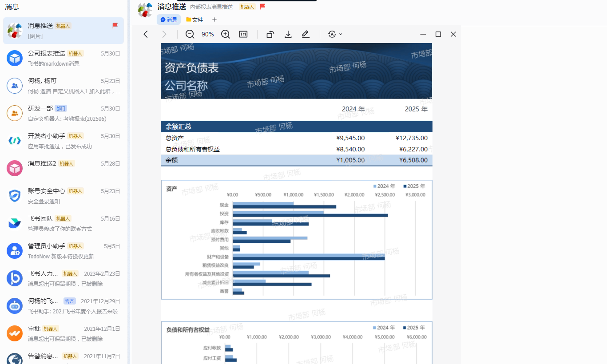Click the text recognition (A) icon
607x364 pixels.
332,34
